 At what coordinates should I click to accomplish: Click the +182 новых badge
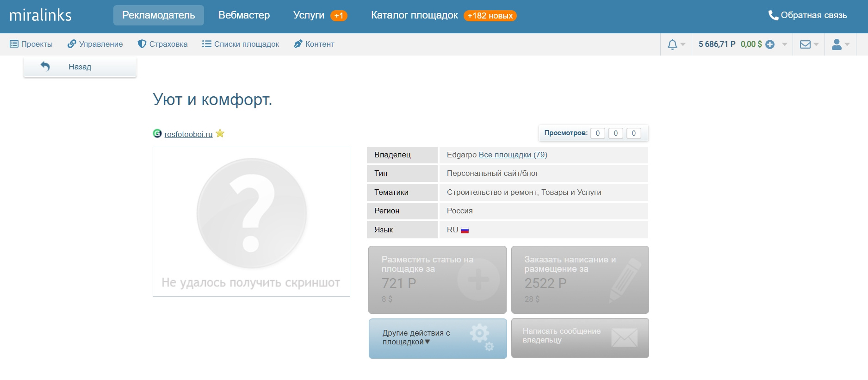[x=490, y=16]
